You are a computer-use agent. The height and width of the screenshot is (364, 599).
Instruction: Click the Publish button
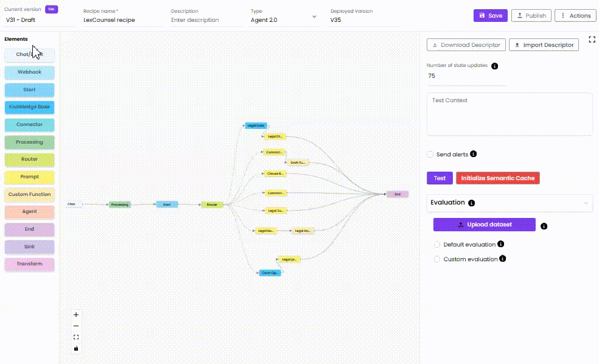(530, 15)
